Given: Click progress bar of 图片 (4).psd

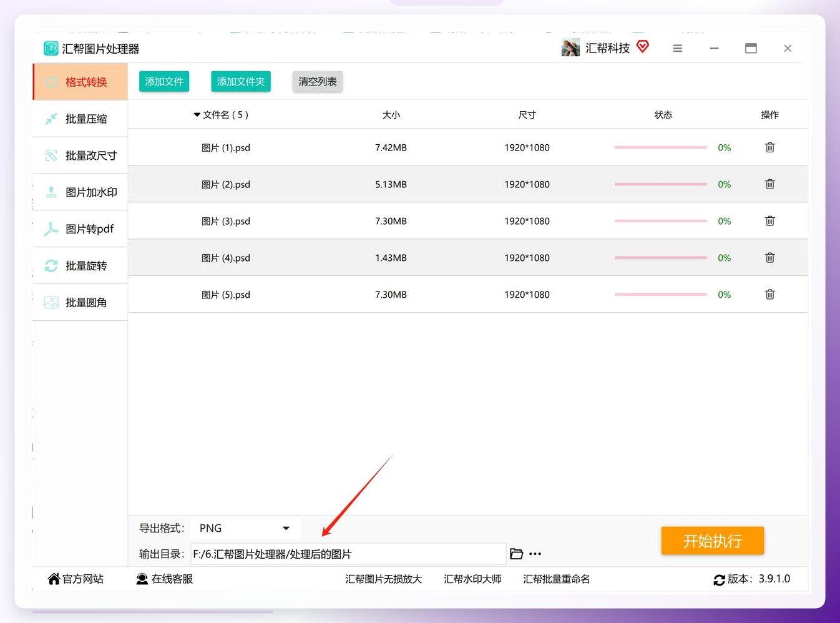Looking at the screenshot, I should tap(660, 258).
